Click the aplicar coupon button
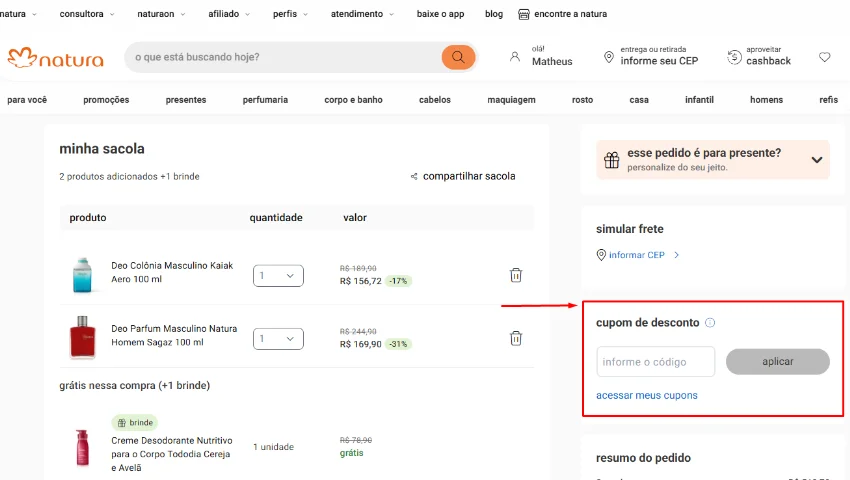 (777, 361)
